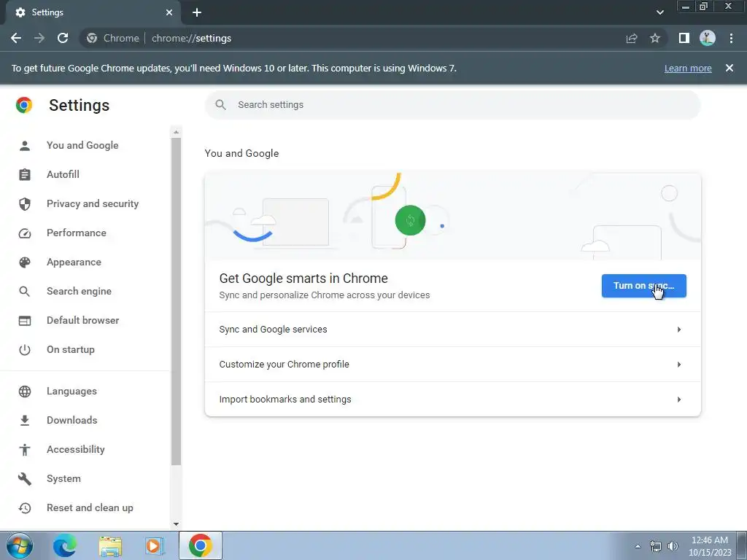This screenshot has height=560, width=747.
Task: Launch Microsoft Edge from the taskbar
Action: [x=65, y=545]
